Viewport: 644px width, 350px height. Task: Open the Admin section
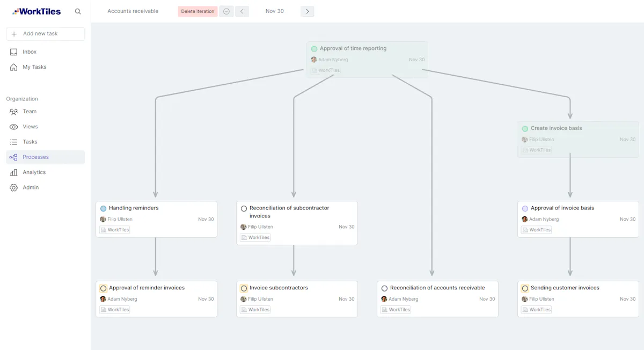coord(45,187)
